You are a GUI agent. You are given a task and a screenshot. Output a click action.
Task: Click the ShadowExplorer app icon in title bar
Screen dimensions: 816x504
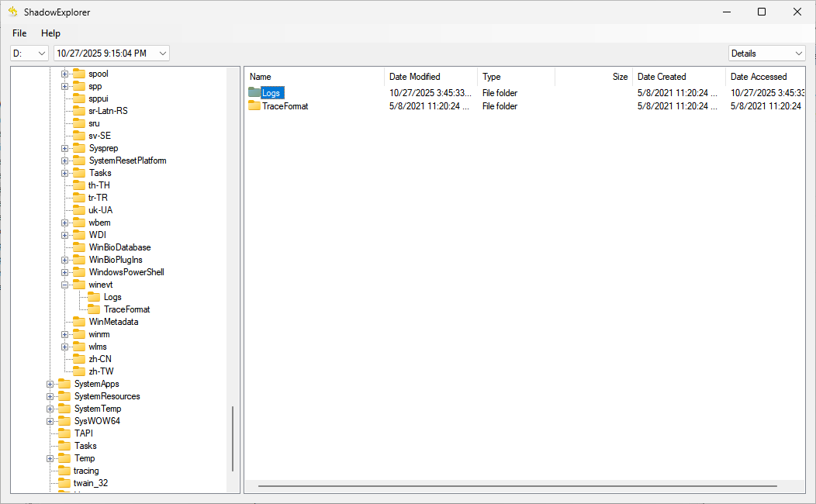coord(12,12)
